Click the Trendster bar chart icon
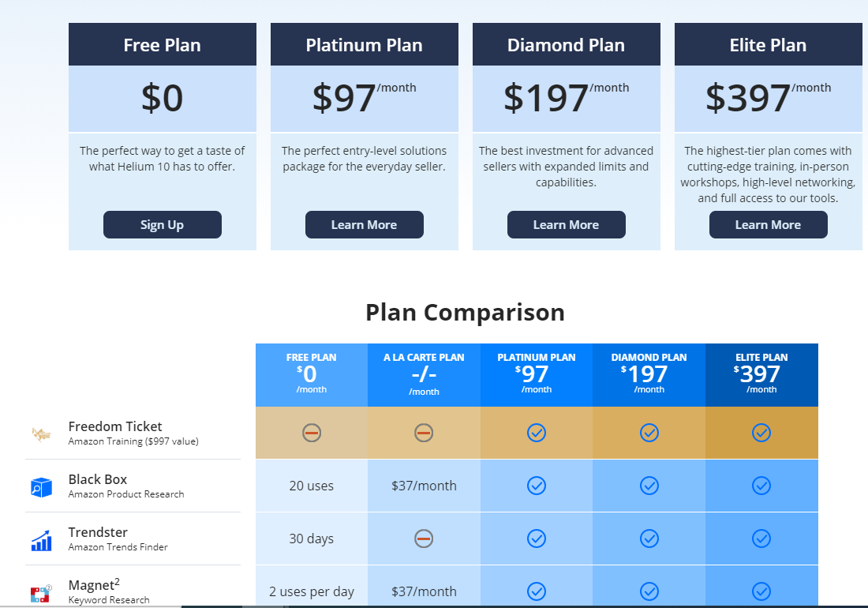This screenshot has height=608, width=868. coord(41,541)
